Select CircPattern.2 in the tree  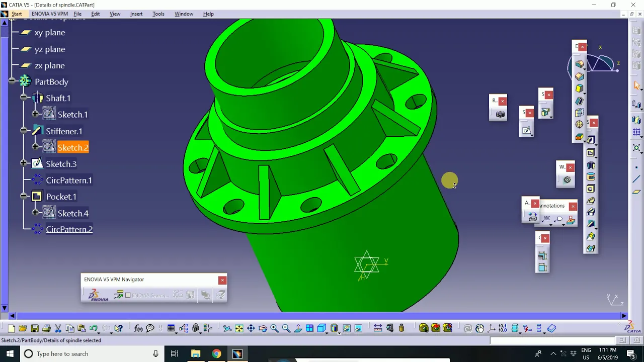point(69,229)
